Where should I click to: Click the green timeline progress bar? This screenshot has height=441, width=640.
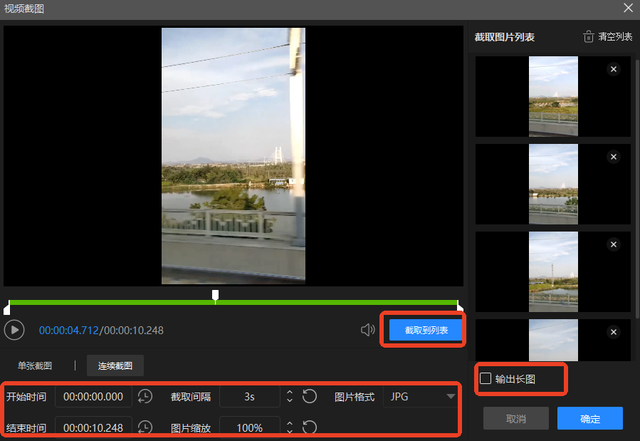(233, 303)
